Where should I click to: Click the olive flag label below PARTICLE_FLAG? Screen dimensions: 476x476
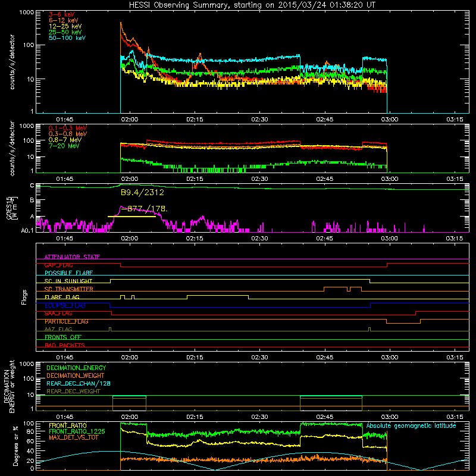(x=58, y=329)
